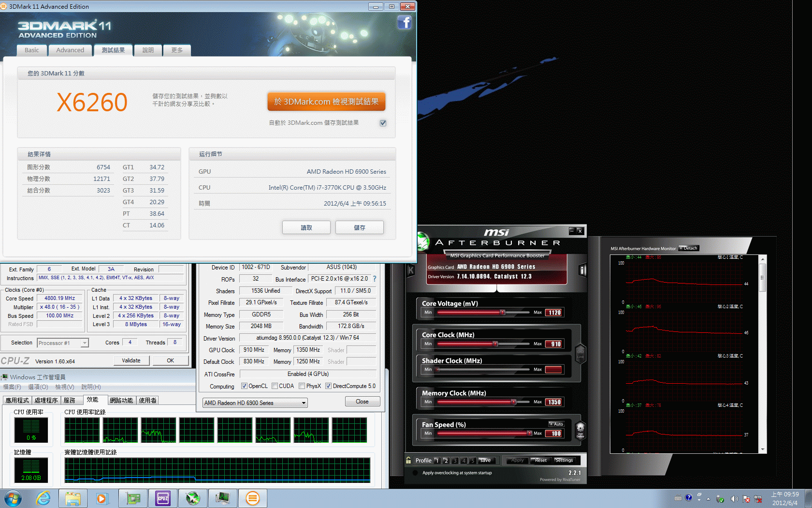Switch to CPU-Z taskbar icon
The height and width of the screenshot is (508, 812).
(x=163, y=498)
